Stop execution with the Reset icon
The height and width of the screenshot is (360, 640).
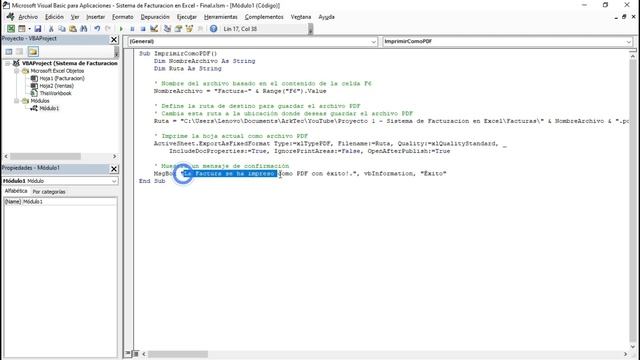(x=143, y=29)
